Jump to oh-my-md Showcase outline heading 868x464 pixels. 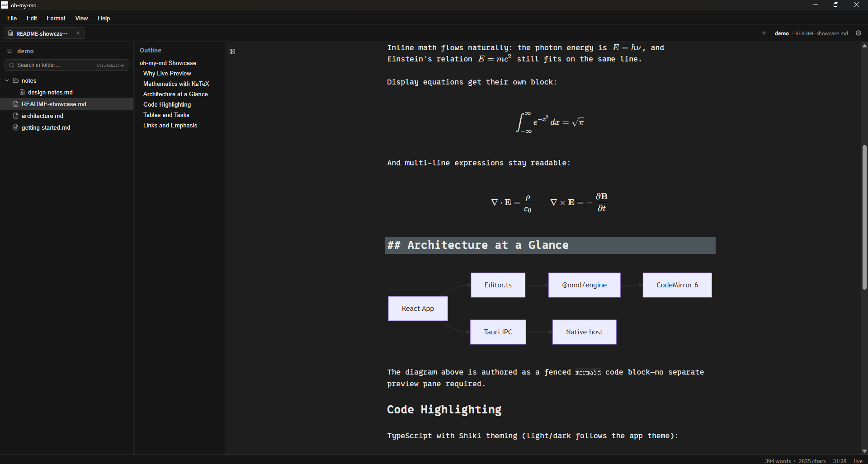168,63
